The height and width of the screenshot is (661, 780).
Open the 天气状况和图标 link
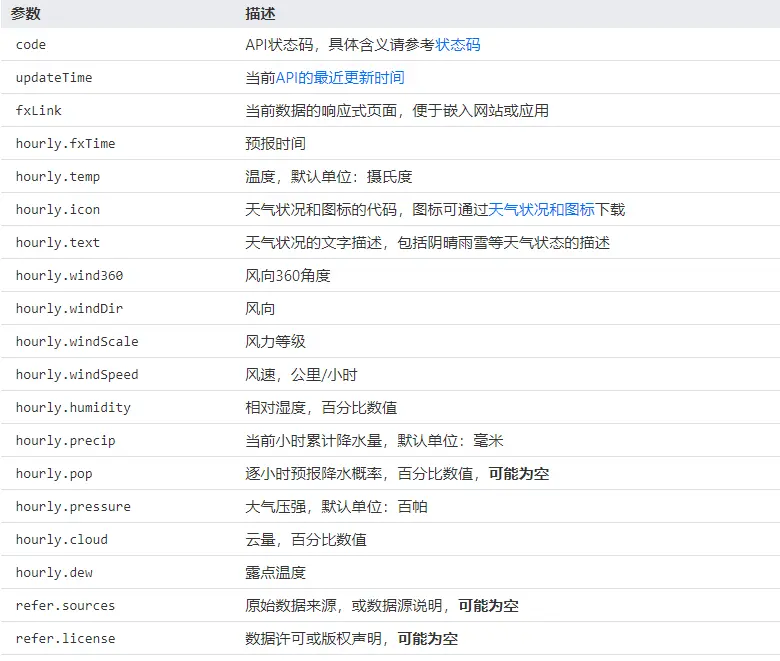[x=541, y=209]
